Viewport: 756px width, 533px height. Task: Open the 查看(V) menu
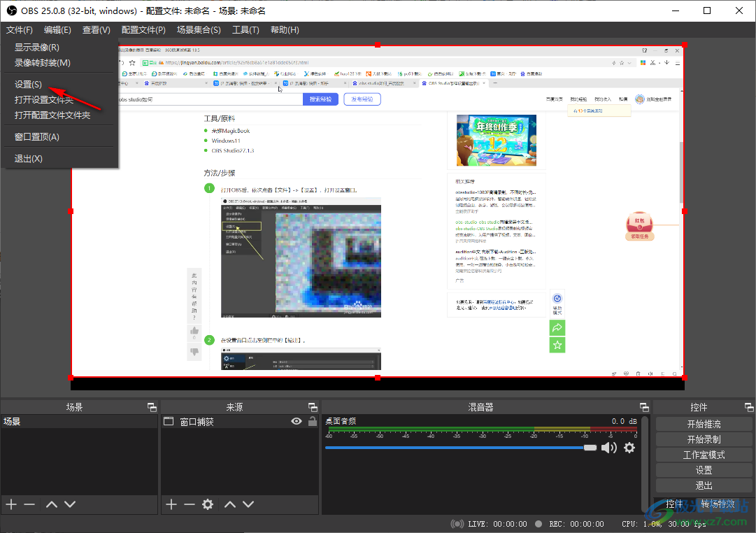[x=96, y=30]
